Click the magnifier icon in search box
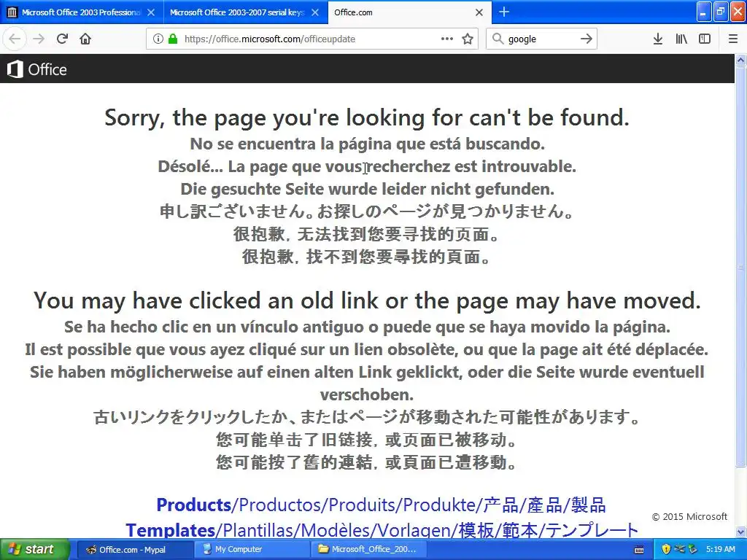747x560 pixels. pos(498,39)
